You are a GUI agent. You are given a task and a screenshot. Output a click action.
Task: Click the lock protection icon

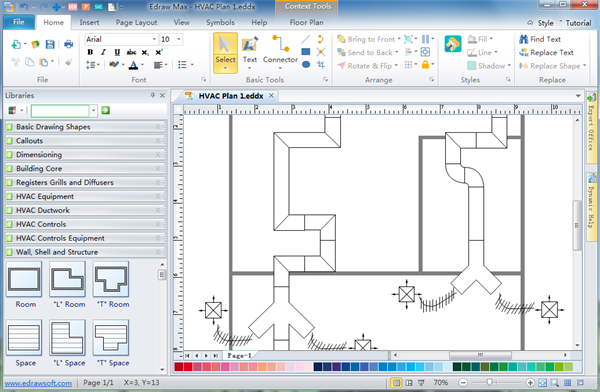[425, 64]
